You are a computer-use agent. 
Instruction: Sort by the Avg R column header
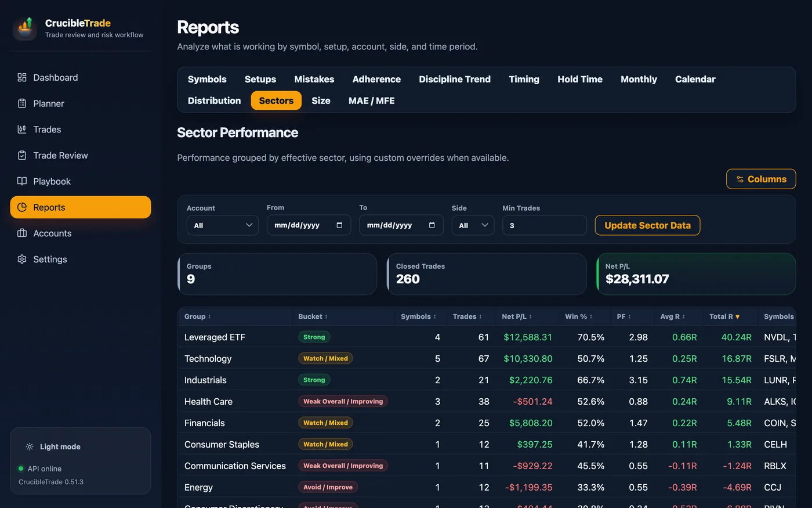(673, 316)
